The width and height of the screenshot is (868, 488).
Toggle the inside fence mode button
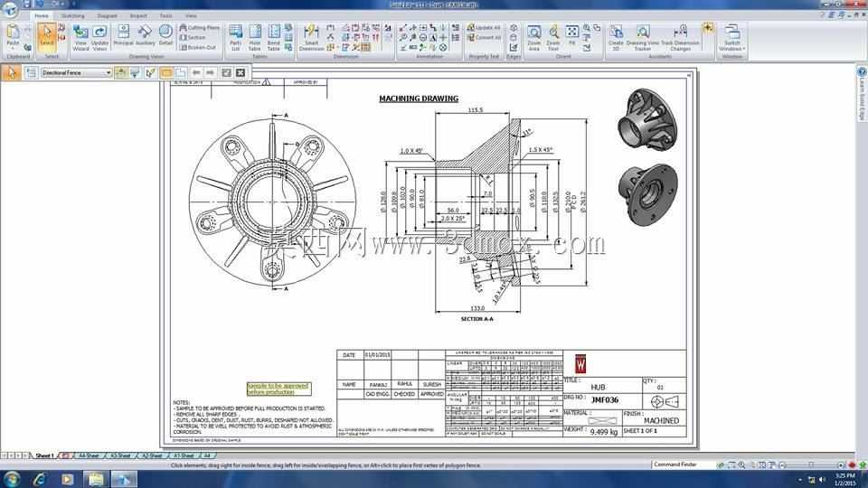(166, 72)
